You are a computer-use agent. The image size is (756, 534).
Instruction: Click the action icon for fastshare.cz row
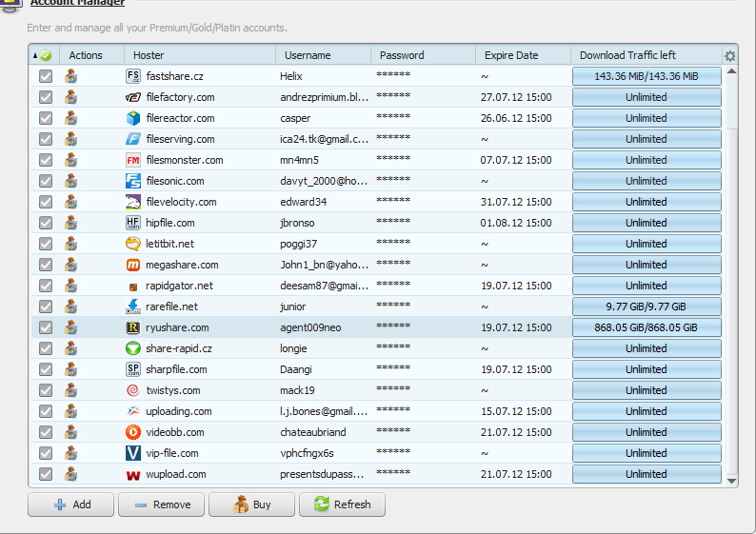pyautogui.click(x=70, y=76)
